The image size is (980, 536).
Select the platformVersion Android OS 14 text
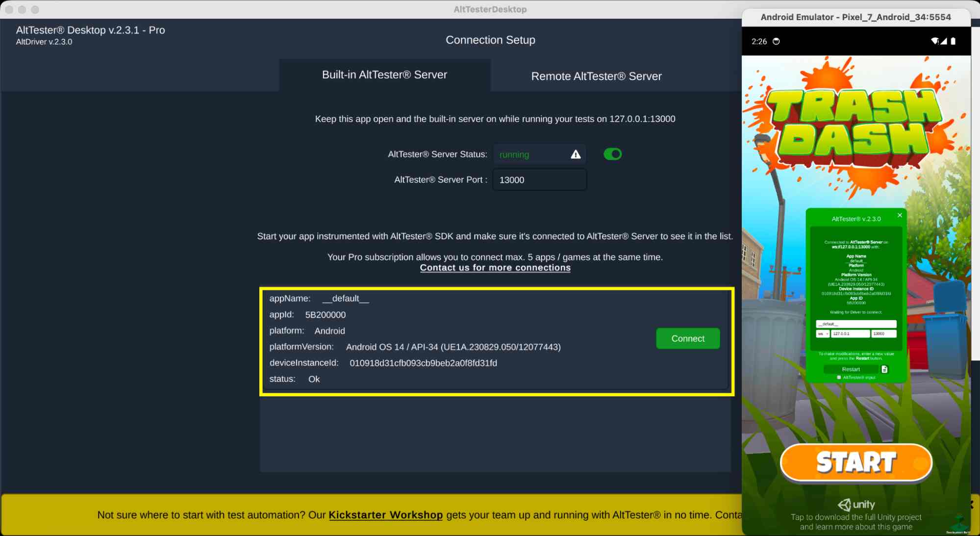coord(453,347)
